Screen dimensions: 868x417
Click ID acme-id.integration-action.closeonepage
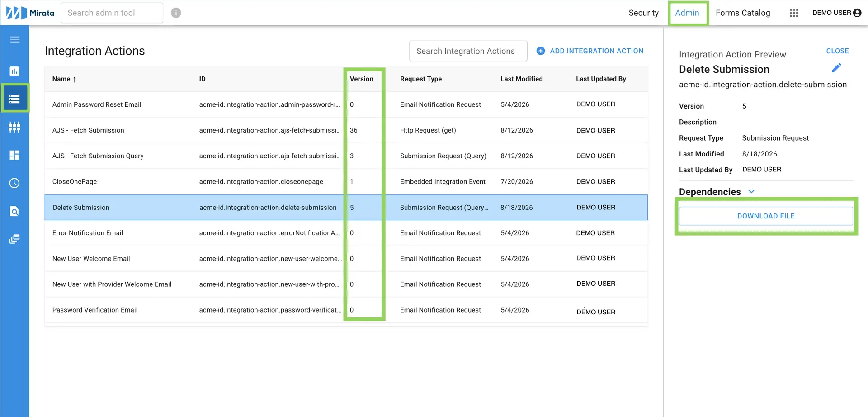click(261, 181)
